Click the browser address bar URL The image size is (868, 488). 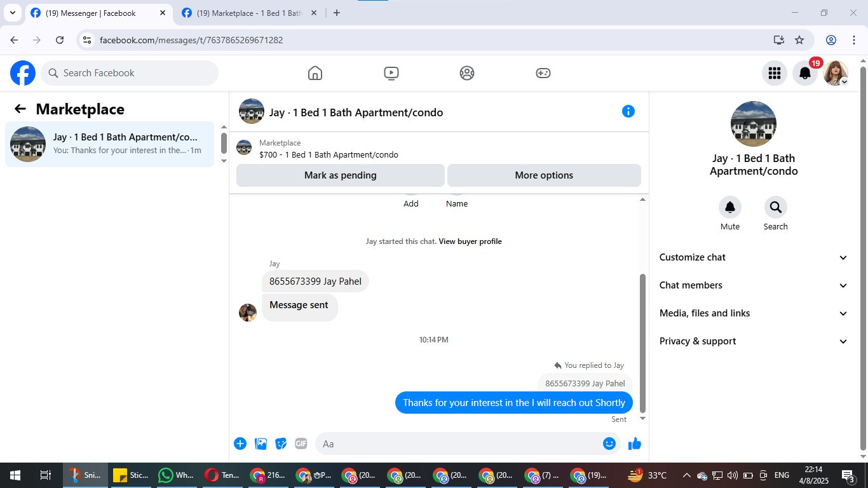(x=191, y=40)
